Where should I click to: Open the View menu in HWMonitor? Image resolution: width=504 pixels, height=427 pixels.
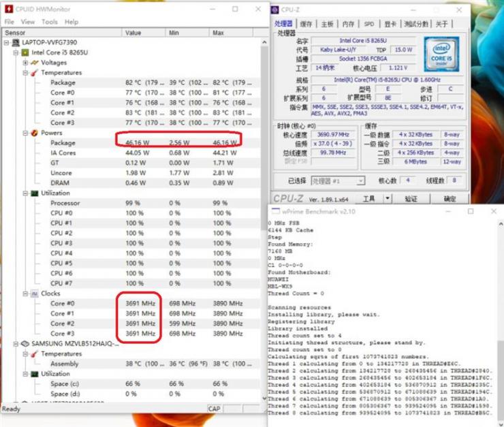[28, 22]
